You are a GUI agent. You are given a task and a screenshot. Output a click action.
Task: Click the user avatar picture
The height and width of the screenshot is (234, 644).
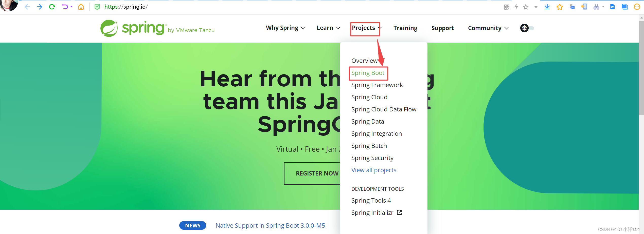[9, 5]
